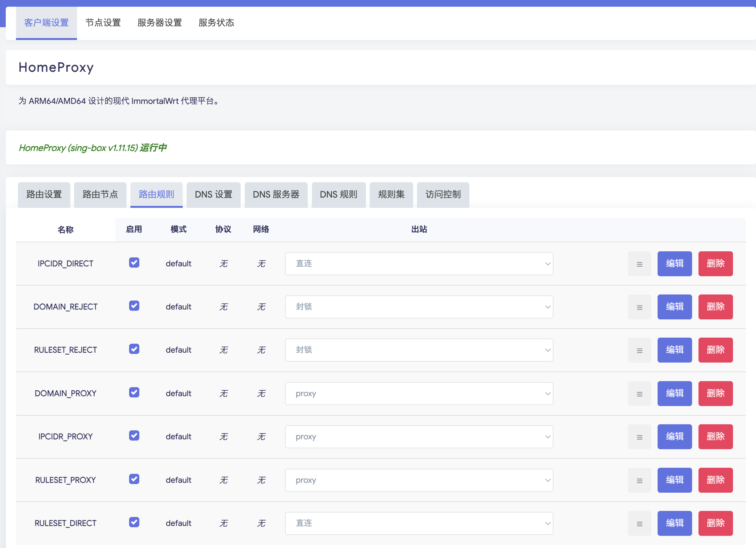The height and width of the screenshot is (548, 756).
Task: Click drag handle icon for DOMAIN_PROXY row
Action: pos(639,394)
